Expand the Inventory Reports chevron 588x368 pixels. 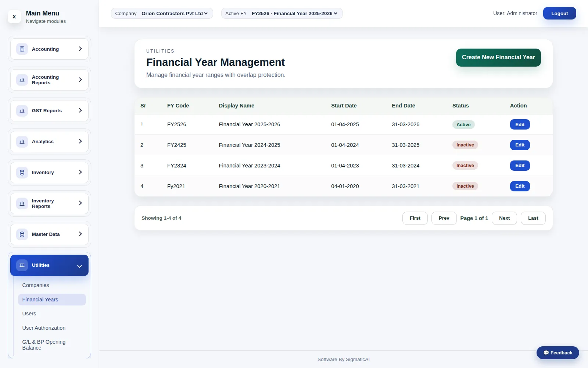tap(80, 203)
